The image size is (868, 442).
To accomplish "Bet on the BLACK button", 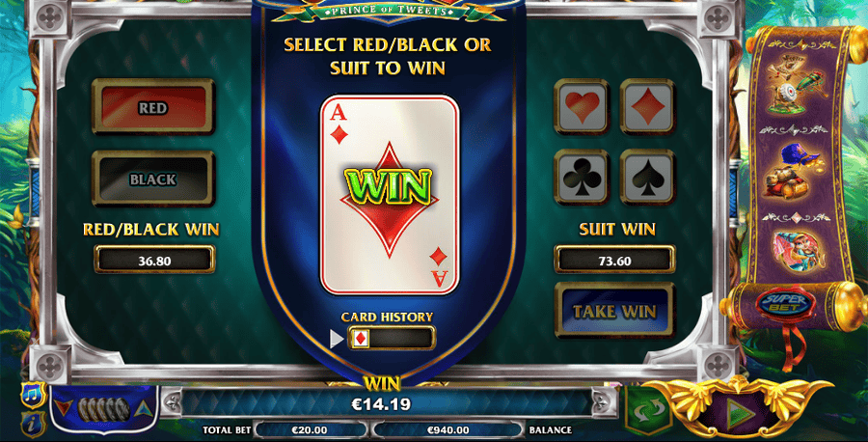I will click(152, 179).
